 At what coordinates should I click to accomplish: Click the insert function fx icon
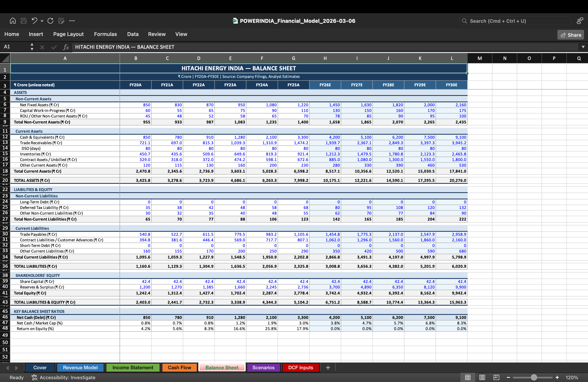[66, 47]
